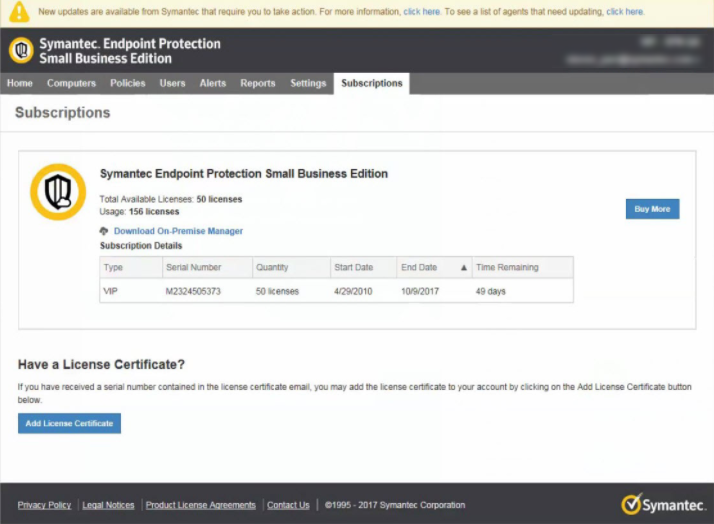Screen dimensions: 714x524
Task: Click the Symantec checkmark logo in footer
Action: tap(631, 504)
